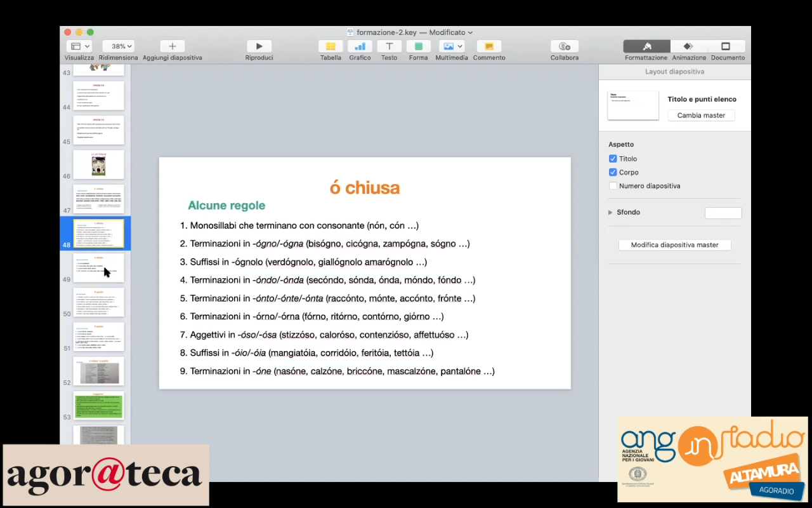Enable the Numero diapositiva checkbox
The height and width of the screenshot is (508, 812).
tap(613, 186)
